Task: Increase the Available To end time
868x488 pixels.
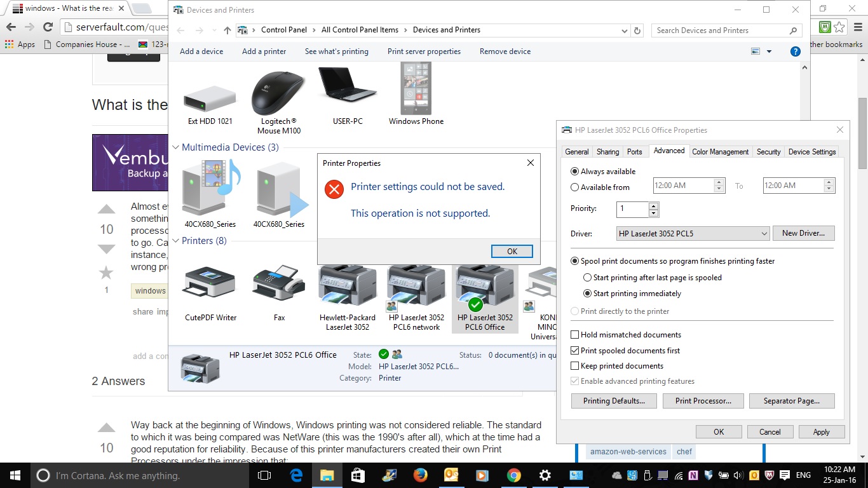Action: (x=829, y=183)
